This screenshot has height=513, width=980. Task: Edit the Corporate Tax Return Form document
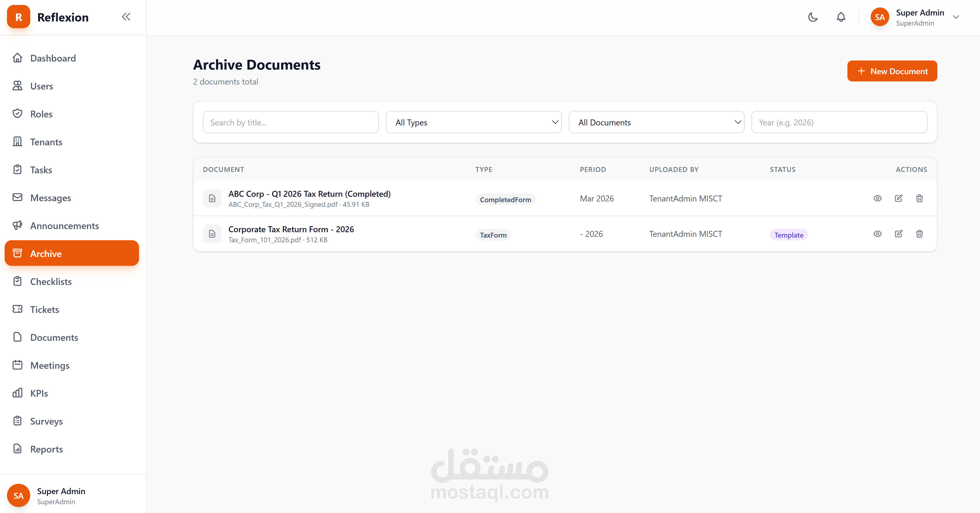click(898, 234)
